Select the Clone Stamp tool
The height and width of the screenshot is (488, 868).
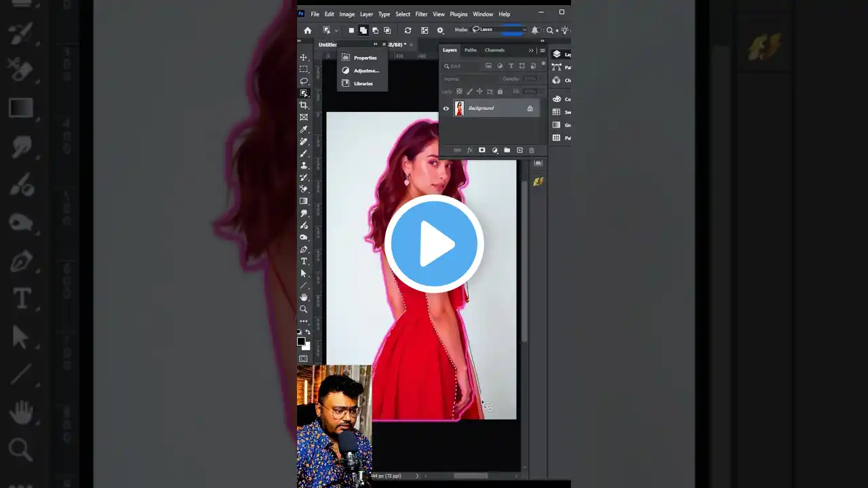coord(304,165)
